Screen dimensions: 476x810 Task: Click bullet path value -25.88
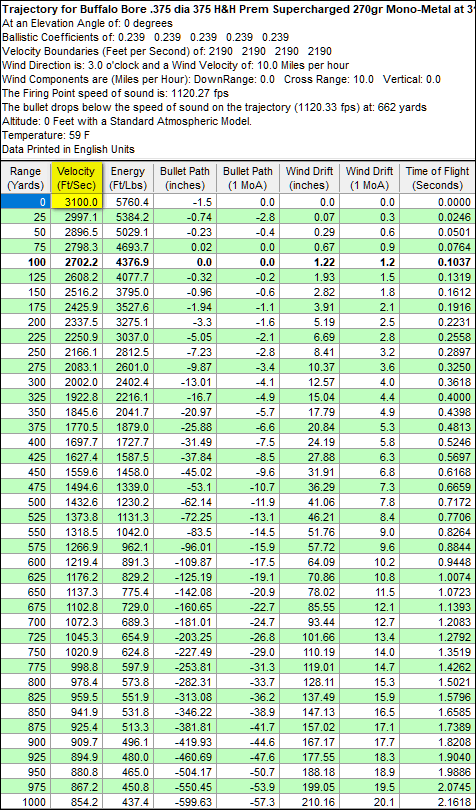click(x=185, y=427)
